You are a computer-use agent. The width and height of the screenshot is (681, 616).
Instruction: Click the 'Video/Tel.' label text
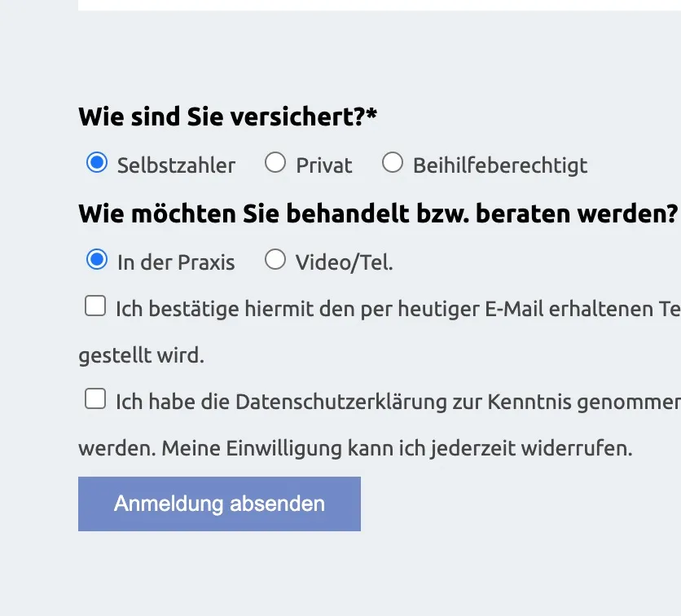pos(345,263)
